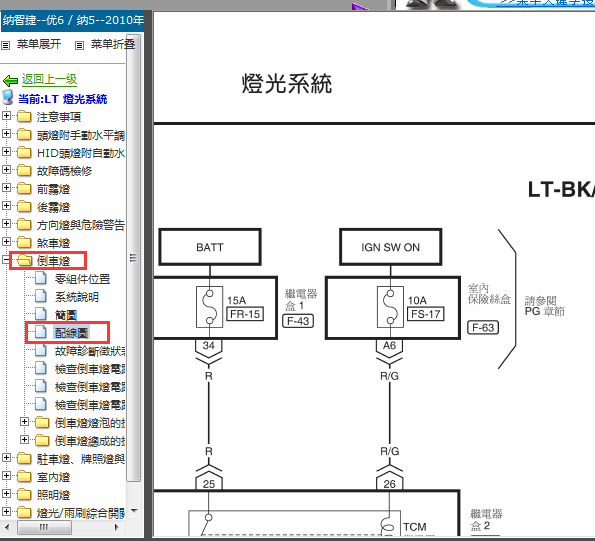This screenshot has height=541, width=595.
Task: Click the open 倒車燈 folder icon
Action: 24,261
